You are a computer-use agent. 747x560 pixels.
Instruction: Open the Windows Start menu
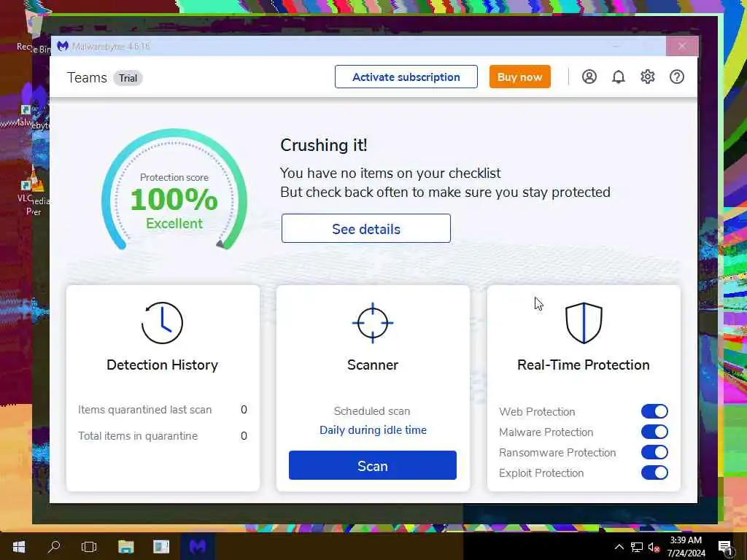tap(18, 546)
